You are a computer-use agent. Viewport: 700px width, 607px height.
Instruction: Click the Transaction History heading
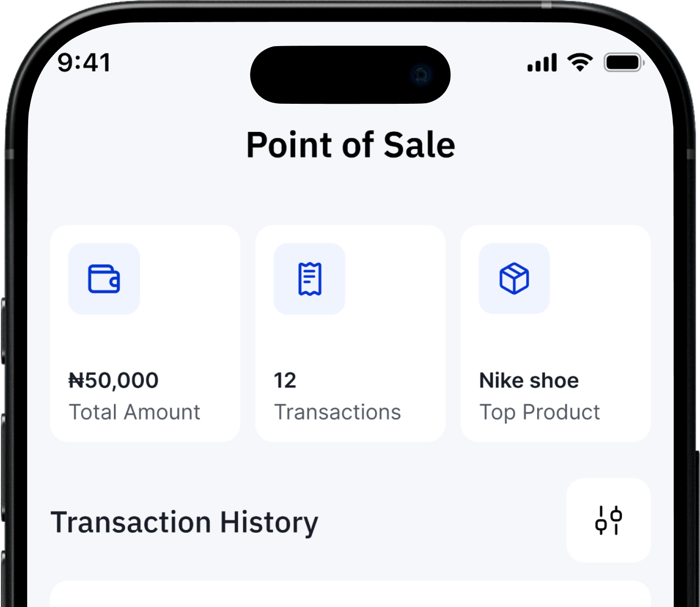pyautogui.click(x=184, y=522)
